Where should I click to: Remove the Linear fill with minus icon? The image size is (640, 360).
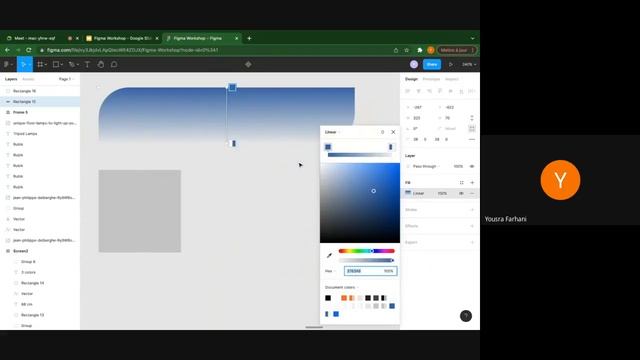click(x=472, y=193)
